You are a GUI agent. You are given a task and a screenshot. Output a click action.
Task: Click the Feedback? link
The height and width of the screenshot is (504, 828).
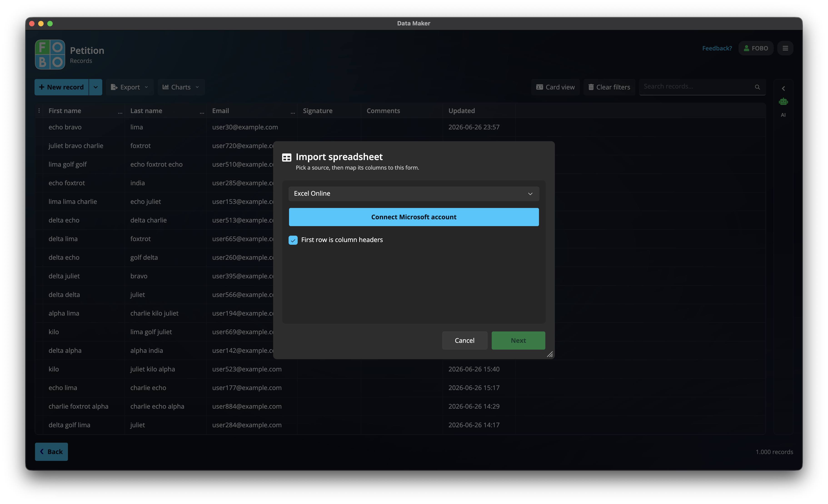[717, 48]
